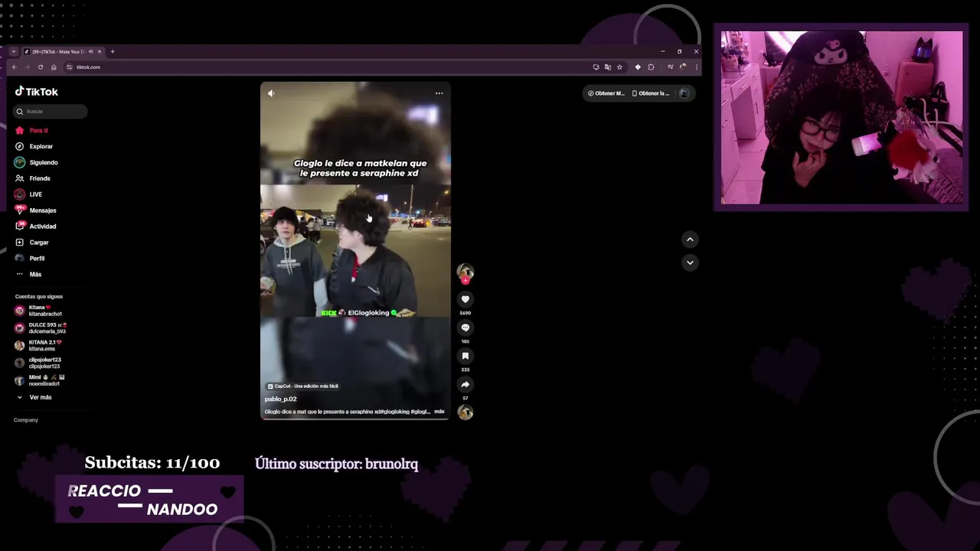Follow creator via avatar plus icon

point(465,281)
